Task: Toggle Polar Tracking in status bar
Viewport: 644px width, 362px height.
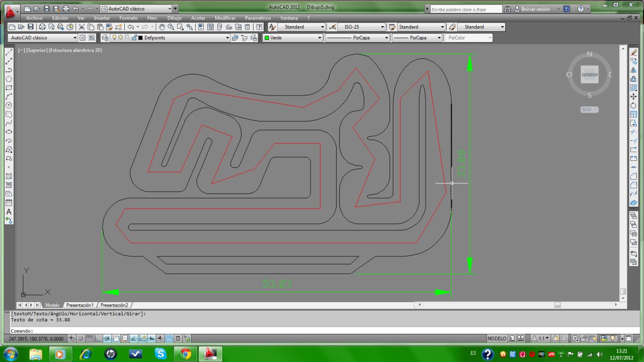Action: click(x=108, y=338)
